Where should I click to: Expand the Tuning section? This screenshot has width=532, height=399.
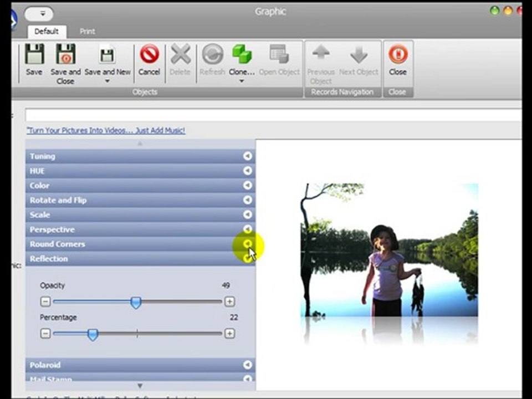[248, 156]
